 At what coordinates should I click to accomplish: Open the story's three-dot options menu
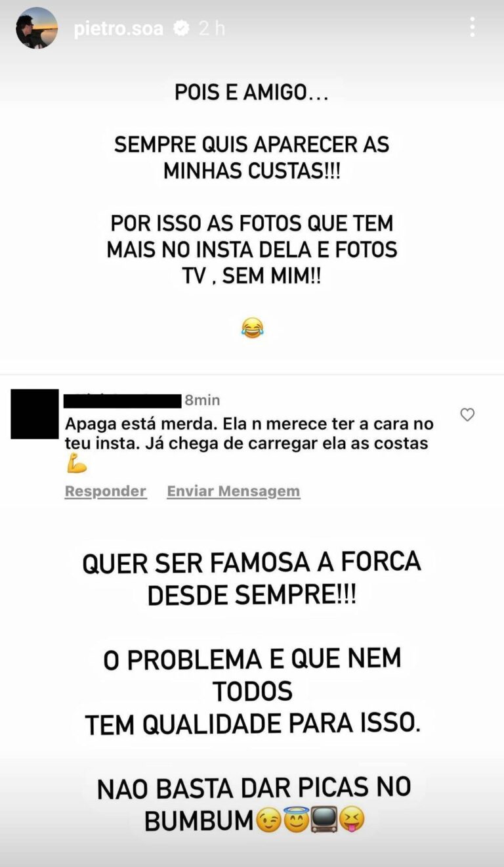pos(472,27)
